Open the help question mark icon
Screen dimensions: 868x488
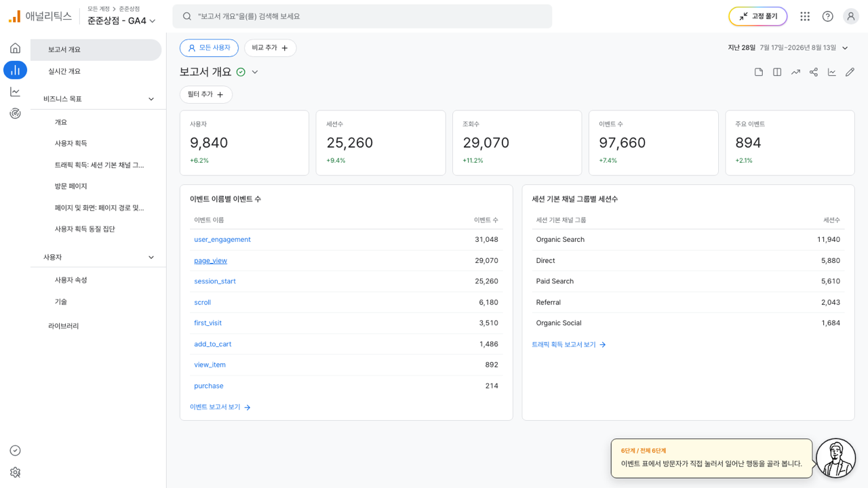click(827, 16)
